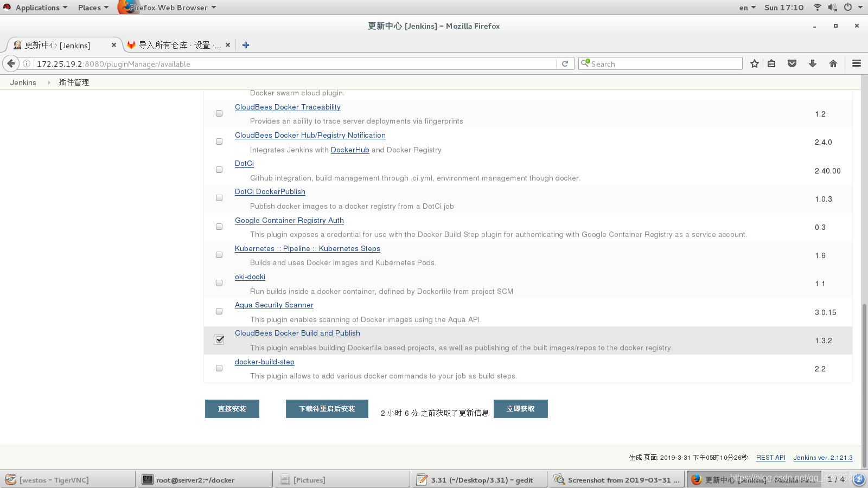868x488 pixels.
Task: Click the 直接安装 install button
Action: [232, 409]
